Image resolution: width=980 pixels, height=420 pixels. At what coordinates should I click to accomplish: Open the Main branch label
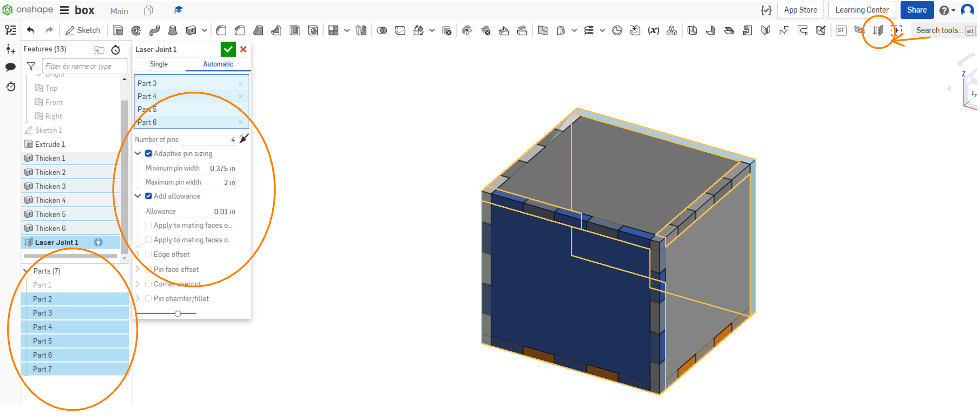pos(119,11)
